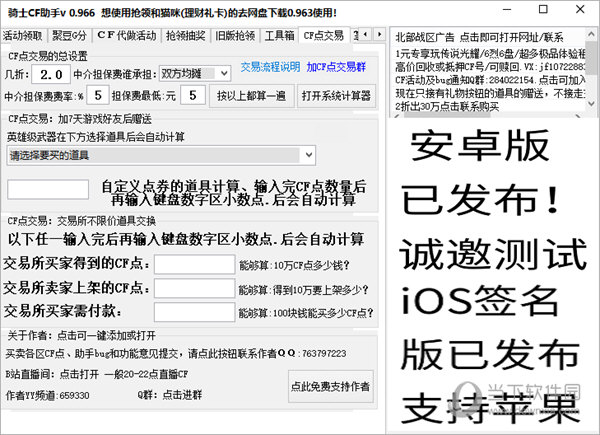Click the 安卓版已发布 announcement banner
600x435 pixels.
click(x=494, y=275)
